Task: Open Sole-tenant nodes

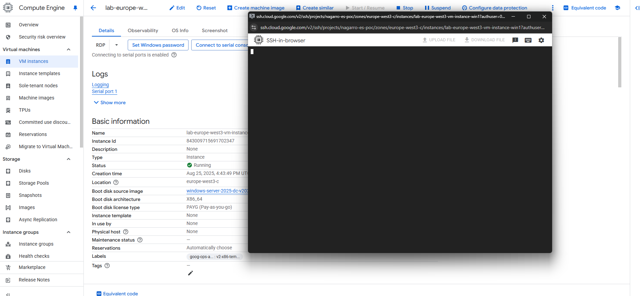Action: [x=38, y=86]
